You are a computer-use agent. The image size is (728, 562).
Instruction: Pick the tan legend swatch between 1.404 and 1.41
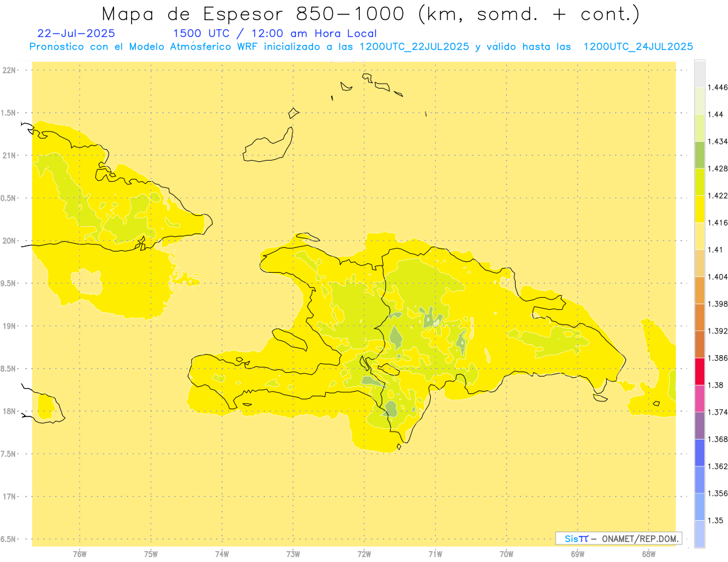point(699,263)
